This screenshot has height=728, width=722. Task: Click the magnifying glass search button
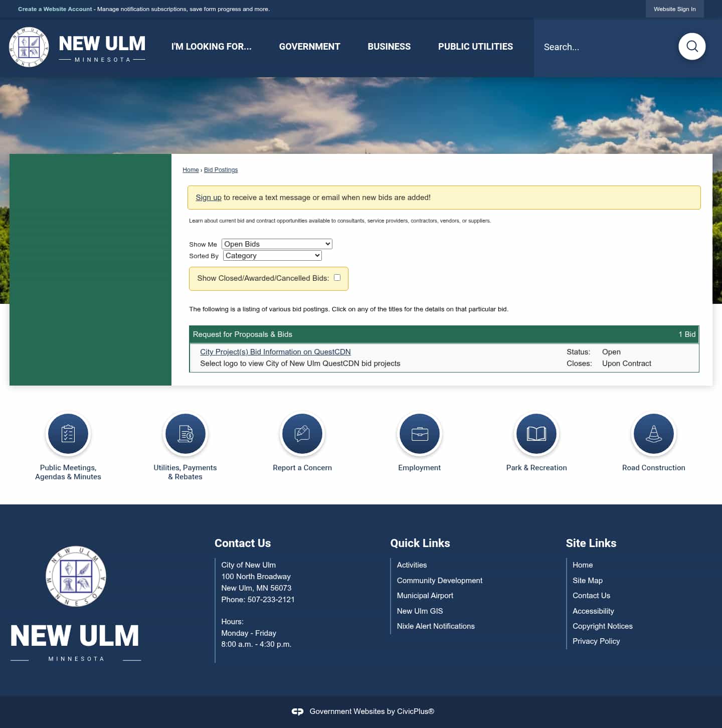click(692, 47)
